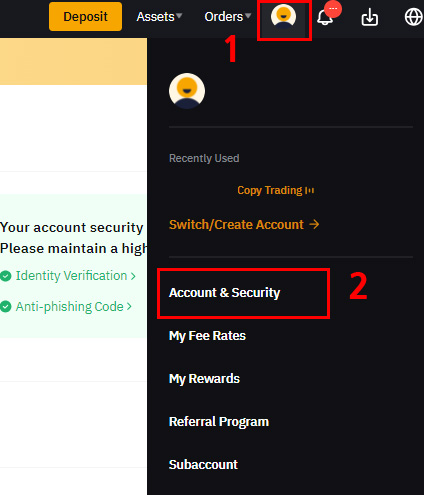Open My Rewards
Viewport: 424px width, 495px height.
pyautogui.click(x=204, y=379)
